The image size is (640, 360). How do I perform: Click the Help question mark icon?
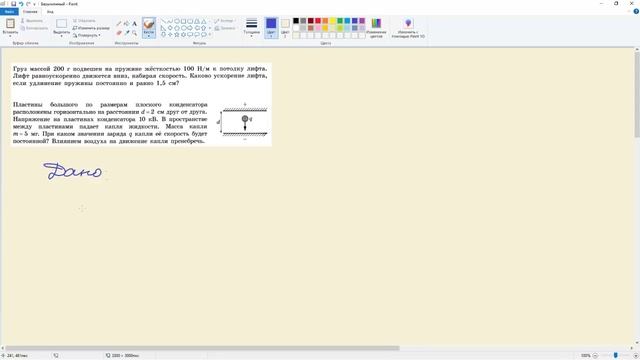coord(636,11)
